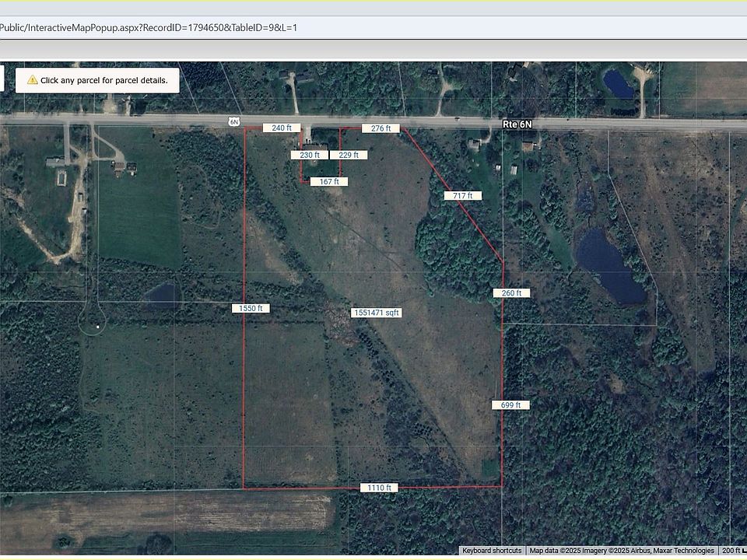Image resolution: width=747 pixels, height=560 pixels.
Task: Click the 6N route shield marker
Action: pos(233,121)
